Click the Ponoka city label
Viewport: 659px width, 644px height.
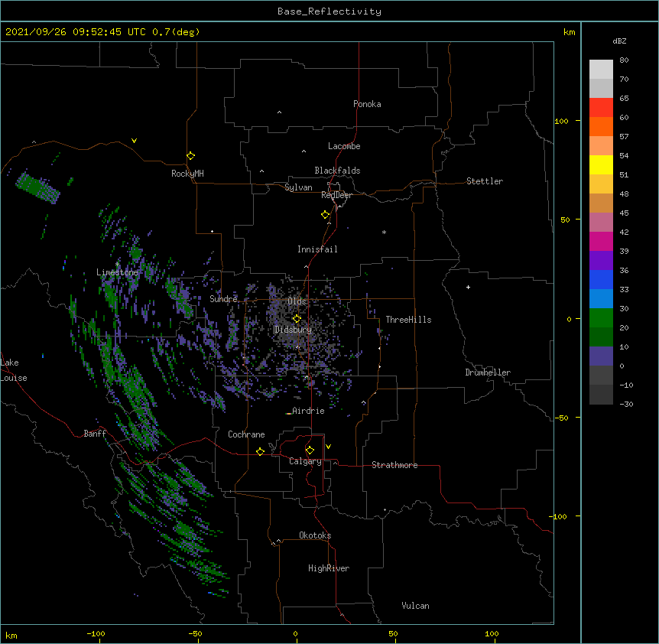click(367, 104)
